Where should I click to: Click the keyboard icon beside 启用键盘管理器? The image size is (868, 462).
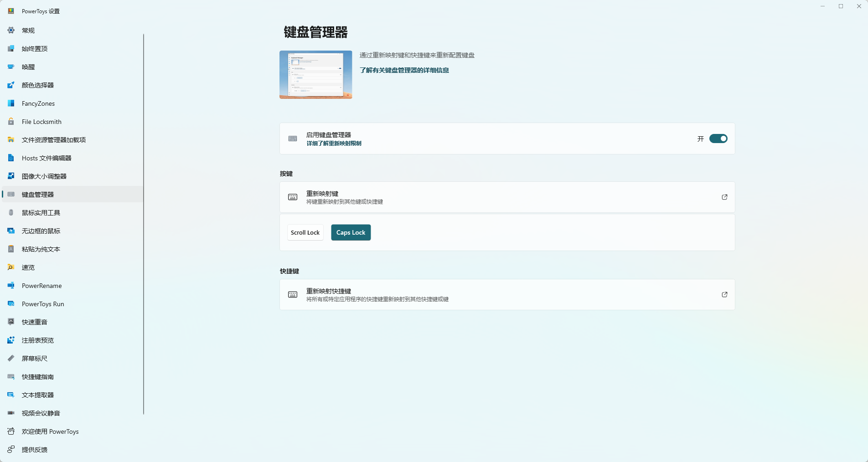click(x=293, y=139)
